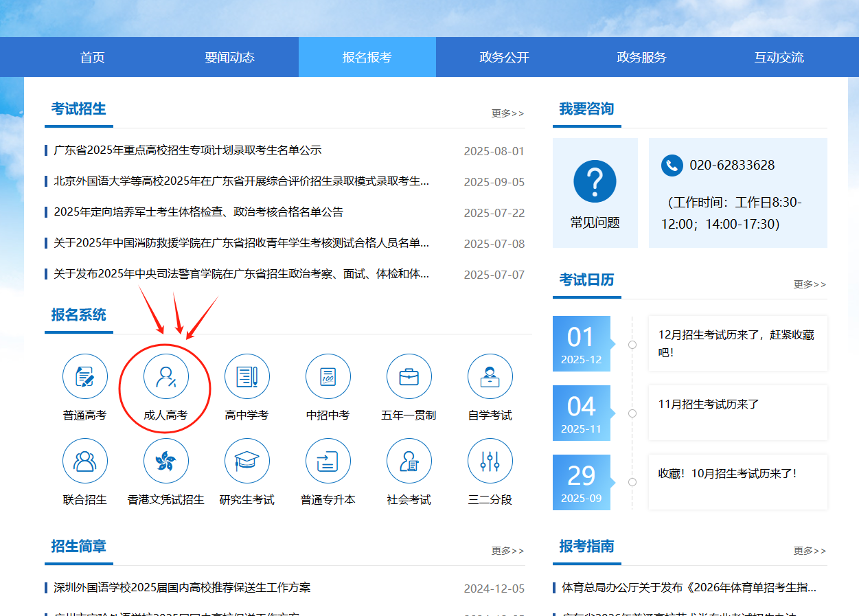Open the 社会考试 icon
The height and width of the screenshot is (616, 859).
click(409, 461)
